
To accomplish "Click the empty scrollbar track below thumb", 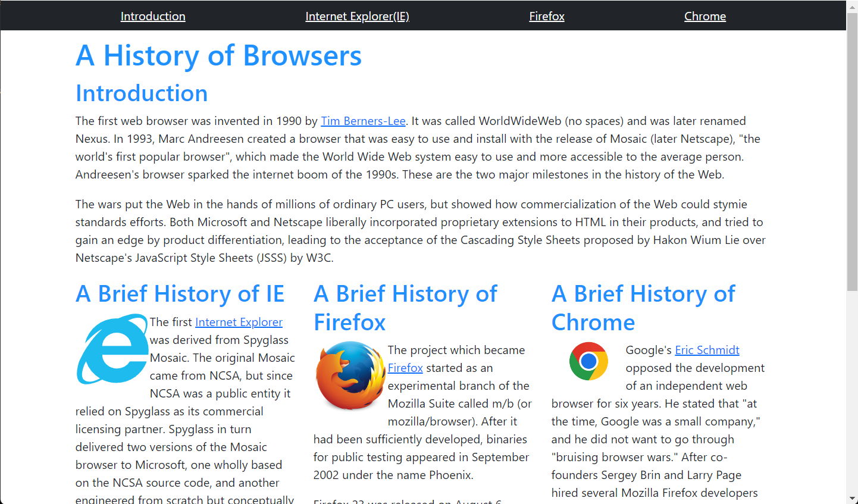I will (x=852, y=393).
